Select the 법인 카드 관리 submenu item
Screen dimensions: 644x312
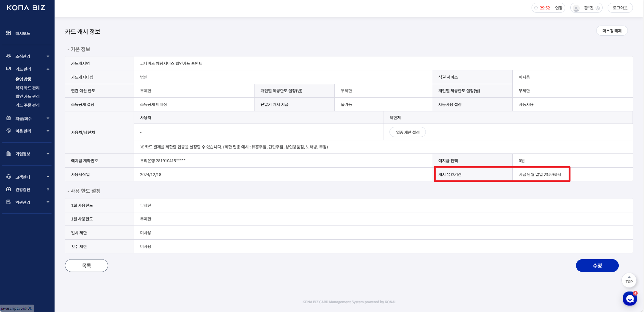point(28,97)
